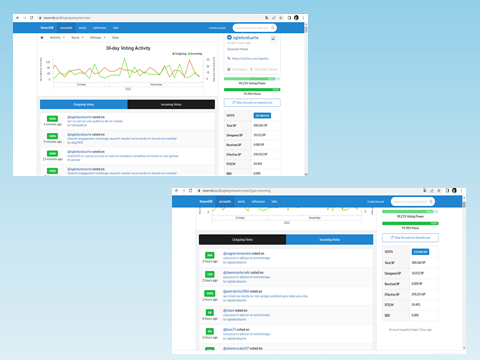
Task: Select the labs nav item in the top window
Action: click(116, 28)
